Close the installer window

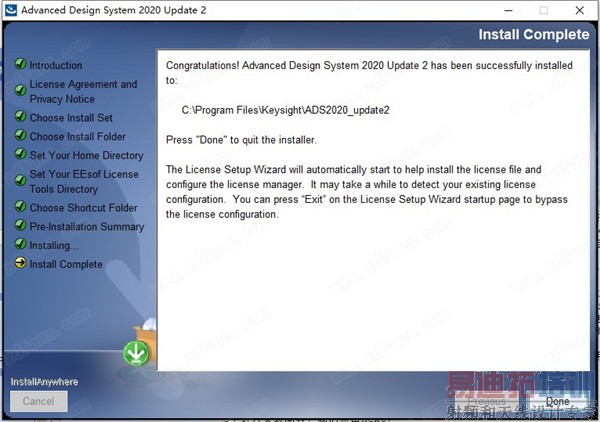579,10
